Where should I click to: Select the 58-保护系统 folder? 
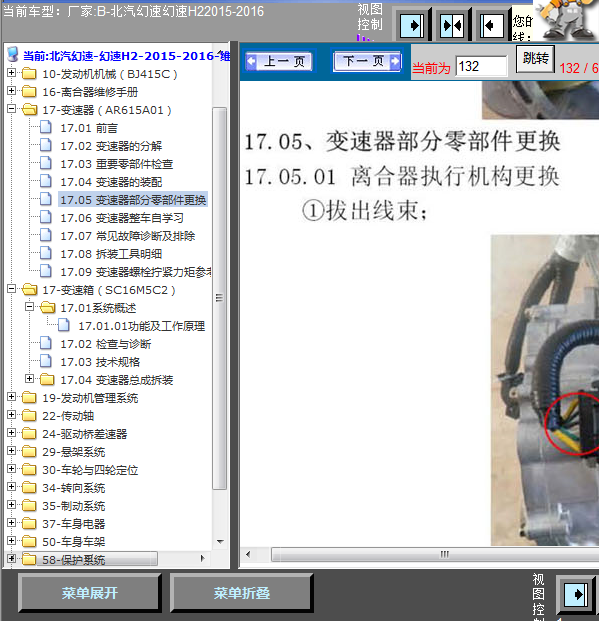pos(74,560)
